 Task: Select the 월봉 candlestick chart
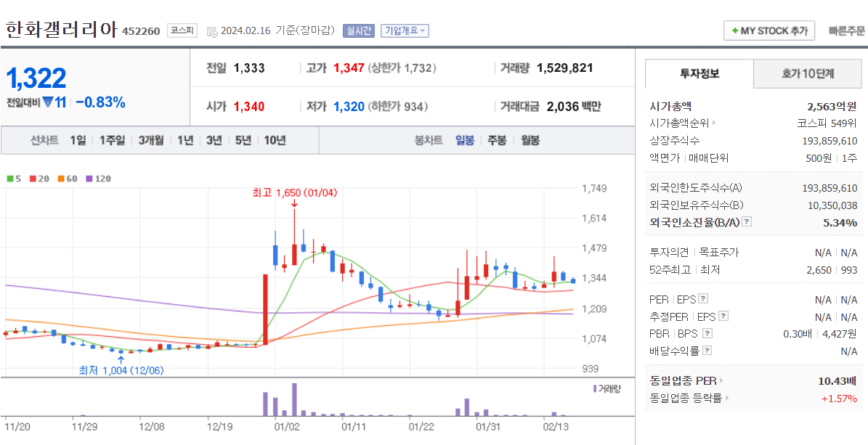click(530, 140)
